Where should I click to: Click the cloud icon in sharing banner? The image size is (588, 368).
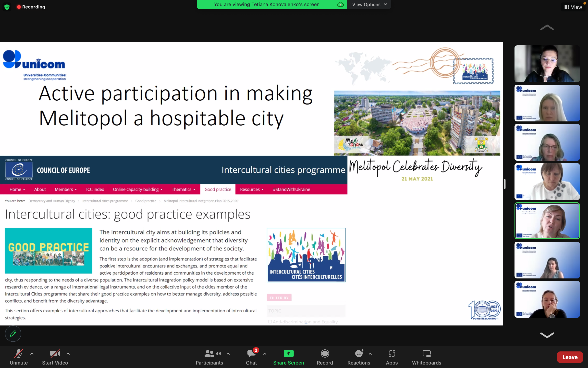tap(340, 4)
